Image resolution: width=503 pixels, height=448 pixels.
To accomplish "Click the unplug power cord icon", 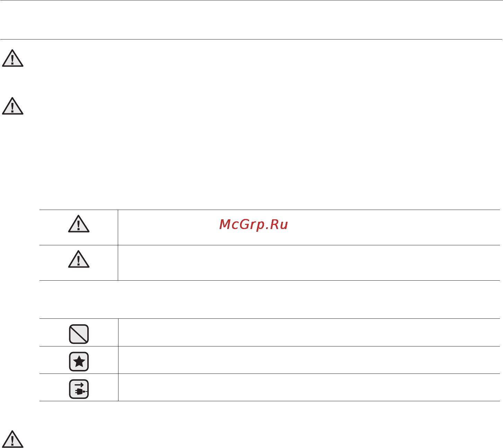I will click(x=79, y=389).
